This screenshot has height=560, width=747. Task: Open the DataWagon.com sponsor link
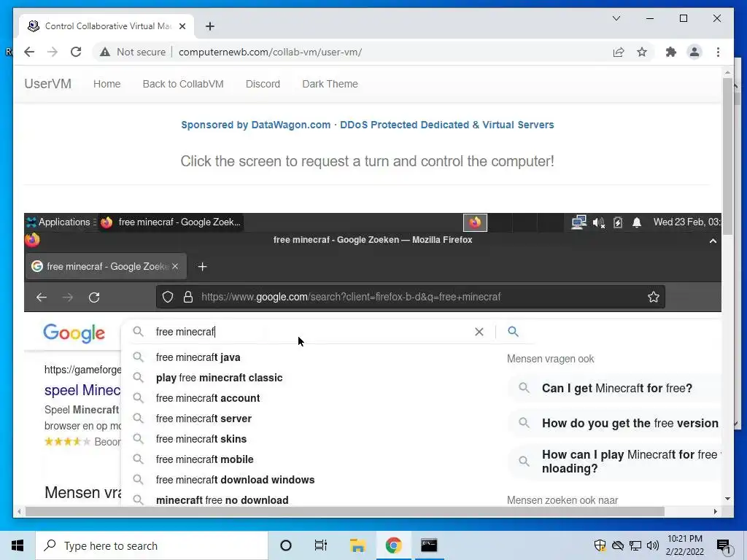tap(368, 125)
